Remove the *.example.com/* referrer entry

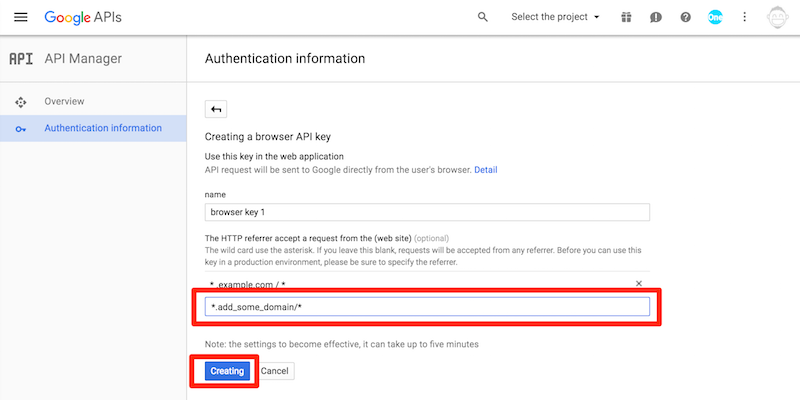[x=639, y=283]
